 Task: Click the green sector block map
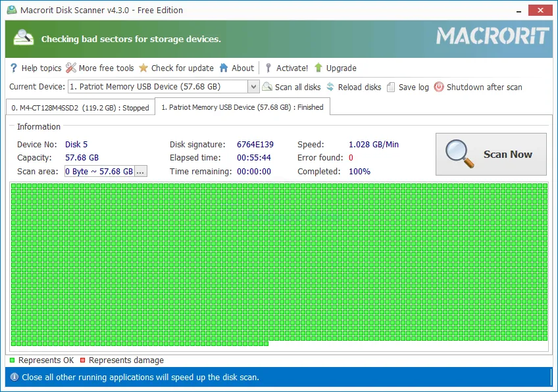tap(279, 264)
